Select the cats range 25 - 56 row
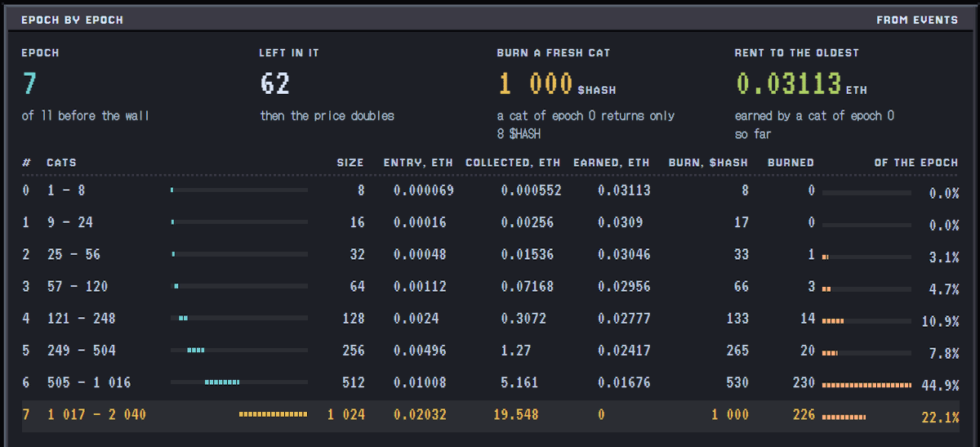The height and width of the screenshot is (447, 980). [490, 254]
